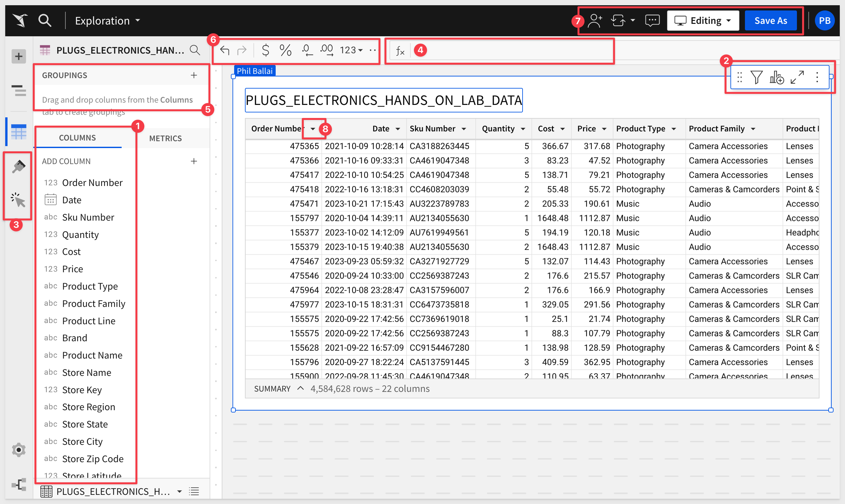Apply percent format in the toolbar
Viewport: 845px width, 504px height.
(x=285, y=50)
